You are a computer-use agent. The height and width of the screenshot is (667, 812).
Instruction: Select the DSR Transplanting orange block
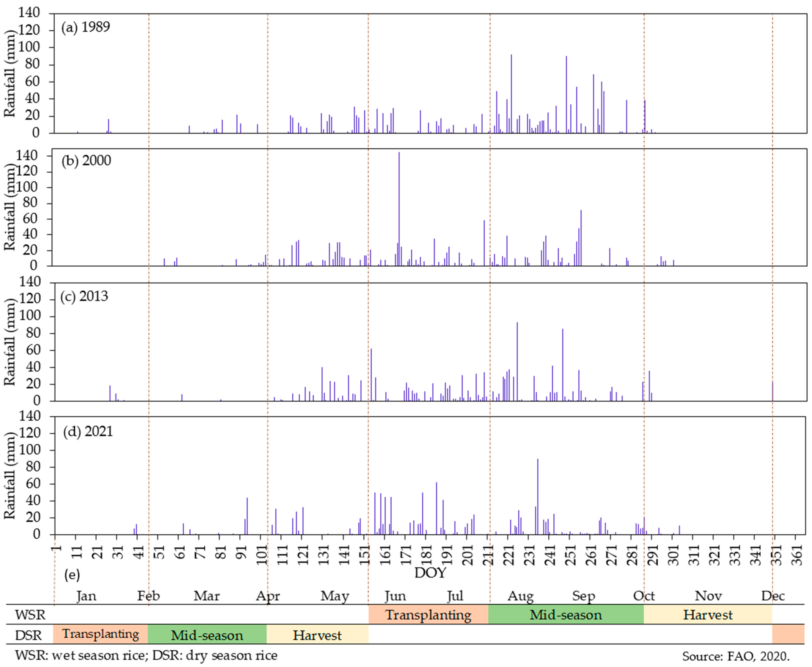[100, 634]
